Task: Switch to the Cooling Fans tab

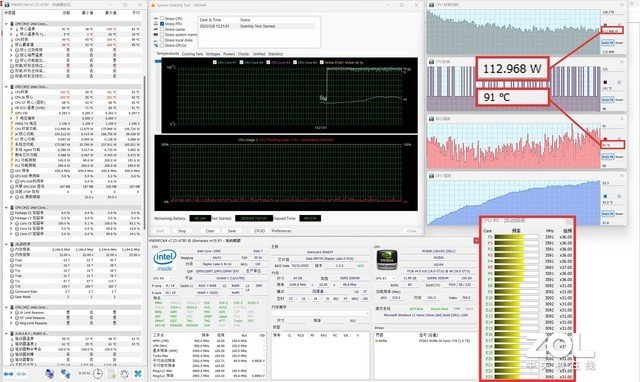Action: [x=192, y=53]
